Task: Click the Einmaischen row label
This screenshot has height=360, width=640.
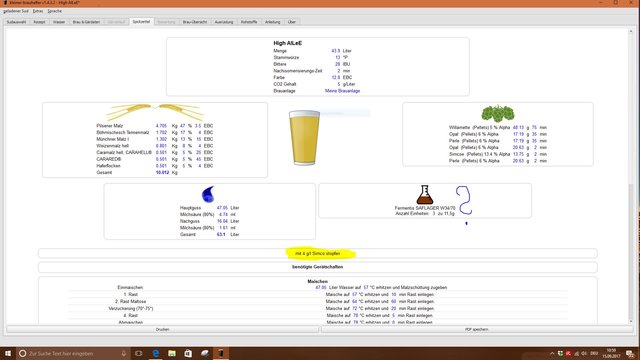Action: [131, 288]
